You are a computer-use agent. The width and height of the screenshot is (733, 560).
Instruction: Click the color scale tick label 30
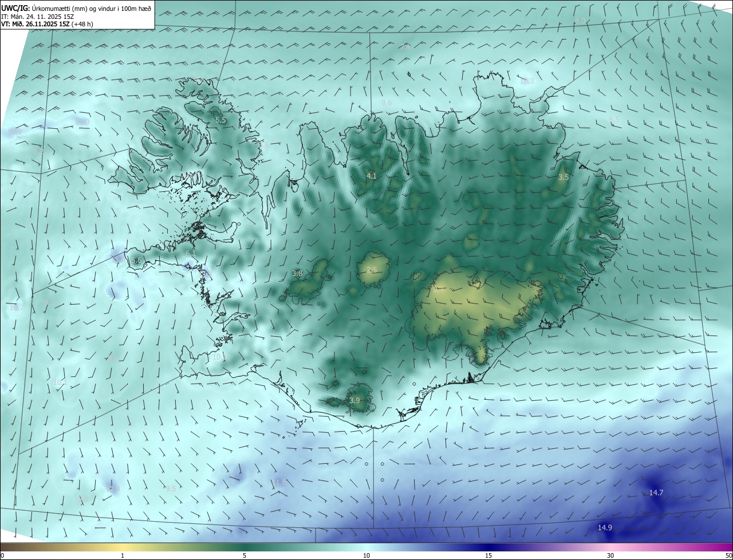click(x=610, y=555)
